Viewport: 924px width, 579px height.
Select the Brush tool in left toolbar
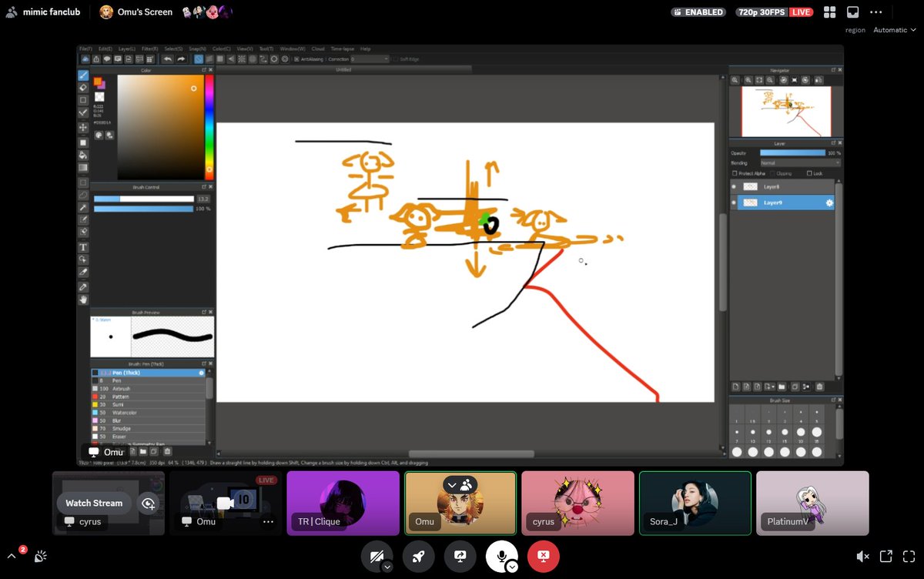pyautogui.click(x=83, y=75)
